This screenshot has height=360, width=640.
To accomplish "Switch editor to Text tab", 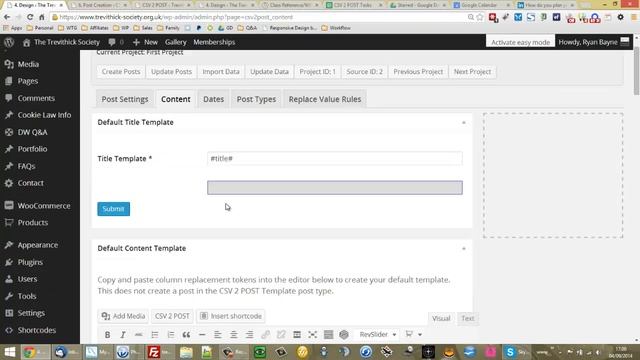I will coord(468,318).
